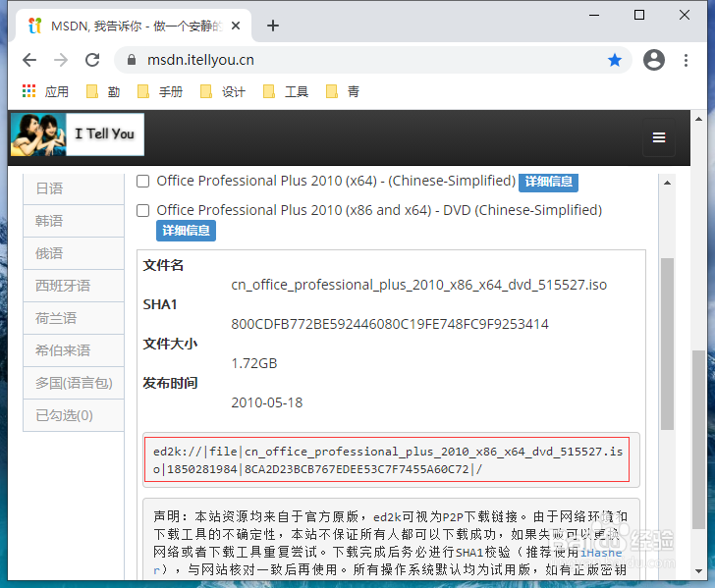Image resolution: width=715 pixels, height=588 pixels.
Task: Bookmark this page with the star icon
Action: (x=614, y=60)
